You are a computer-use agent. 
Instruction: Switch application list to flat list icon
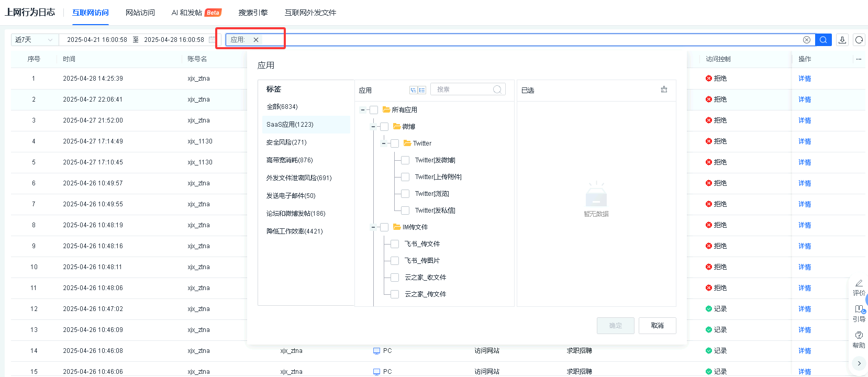422,90
